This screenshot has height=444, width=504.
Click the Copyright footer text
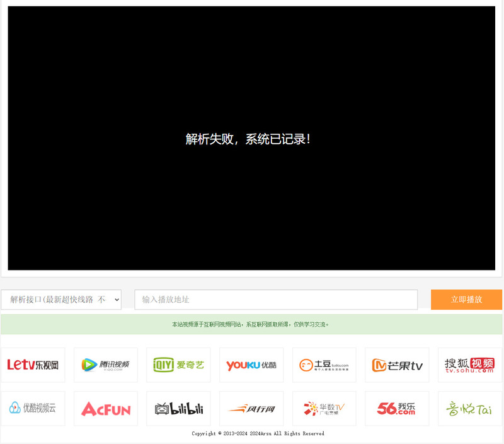coord(258,434)
